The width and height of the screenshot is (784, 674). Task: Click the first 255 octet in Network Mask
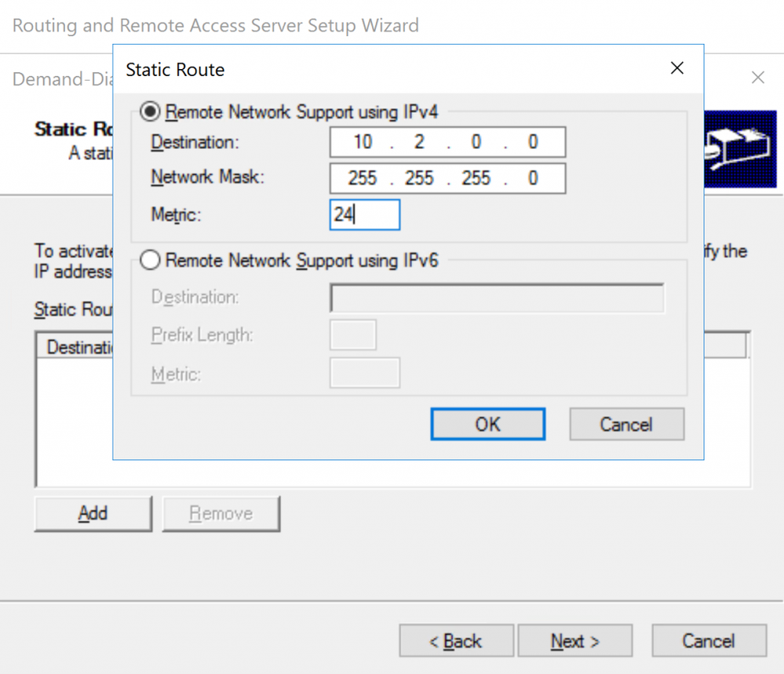tap(362, 178)
